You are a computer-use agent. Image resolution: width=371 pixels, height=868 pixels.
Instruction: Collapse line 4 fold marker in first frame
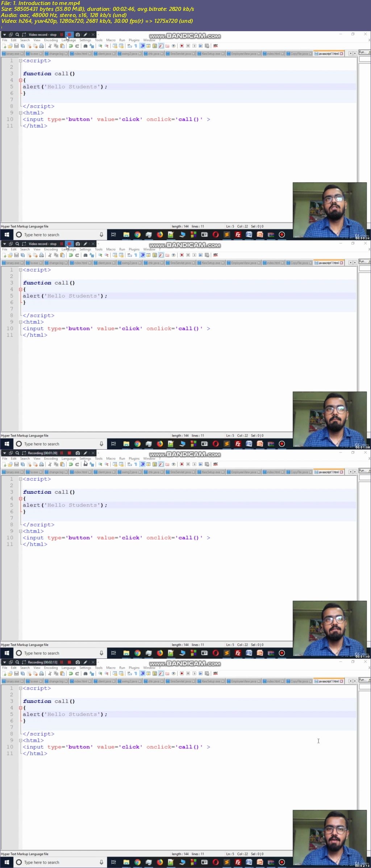point(21,80)
